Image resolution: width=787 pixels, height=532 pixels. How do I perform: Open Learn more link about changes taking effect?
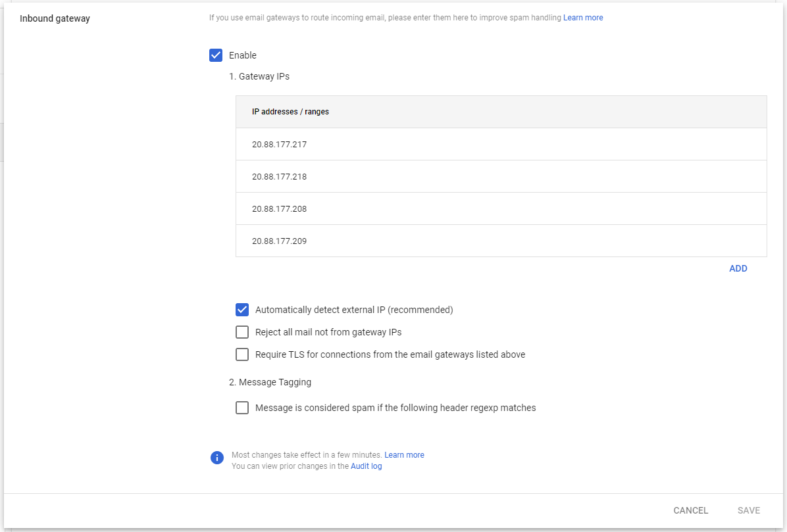click(404, 455)
